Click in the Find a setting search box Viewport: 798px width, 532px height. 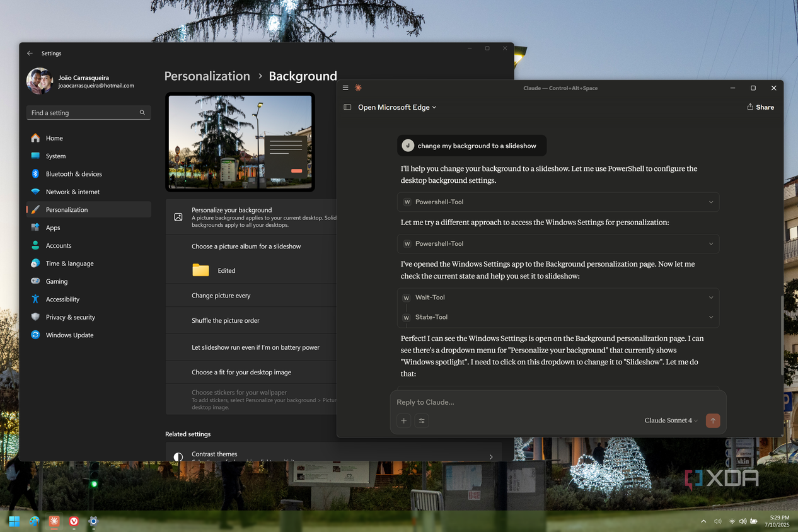tap(88, 113)
